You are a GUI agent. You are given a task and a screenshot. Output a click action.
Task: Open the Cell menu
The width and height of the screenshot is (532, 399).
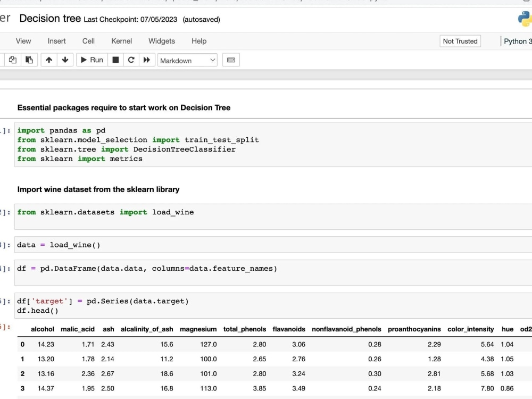coord(88,41)
